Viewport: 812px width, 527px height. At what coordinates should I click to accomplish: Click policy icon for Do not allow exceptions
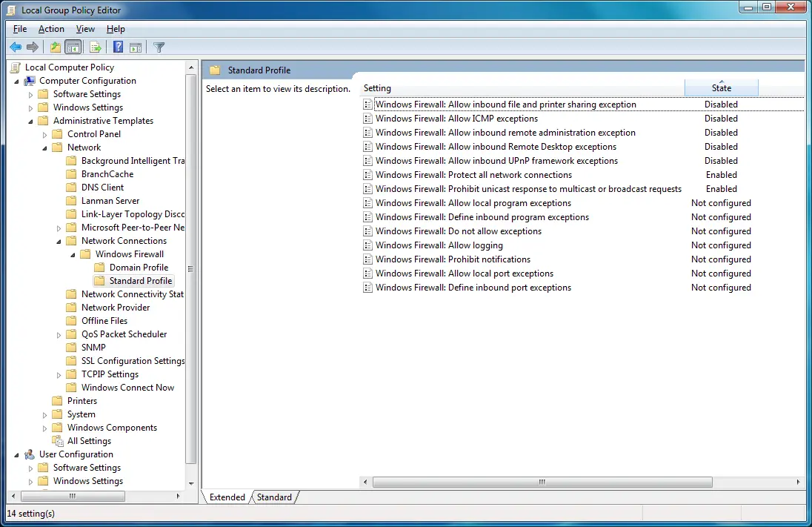(367, 232)
